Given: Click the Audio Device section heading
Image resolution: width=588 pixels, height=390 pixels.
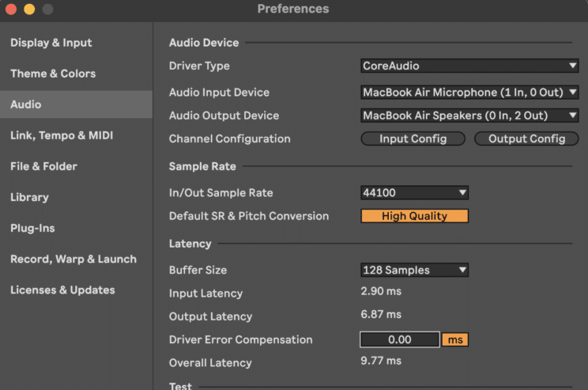Looking at the screenshot, I should pos(204,43).
